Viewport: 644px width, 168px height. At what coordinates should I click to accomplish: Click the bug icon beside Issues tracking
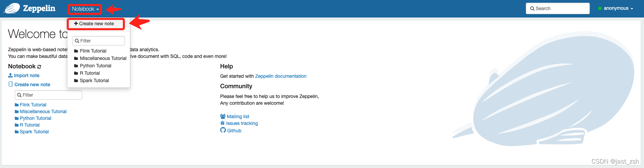(223, 123)
